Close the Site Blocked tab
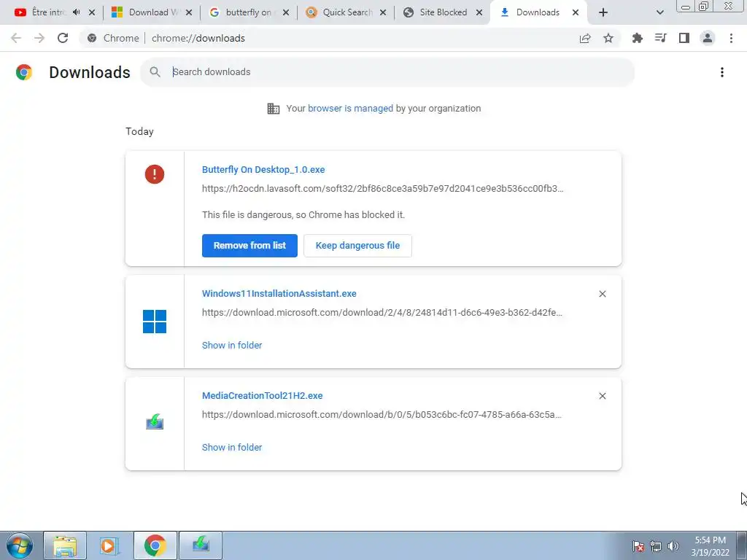 479,12
